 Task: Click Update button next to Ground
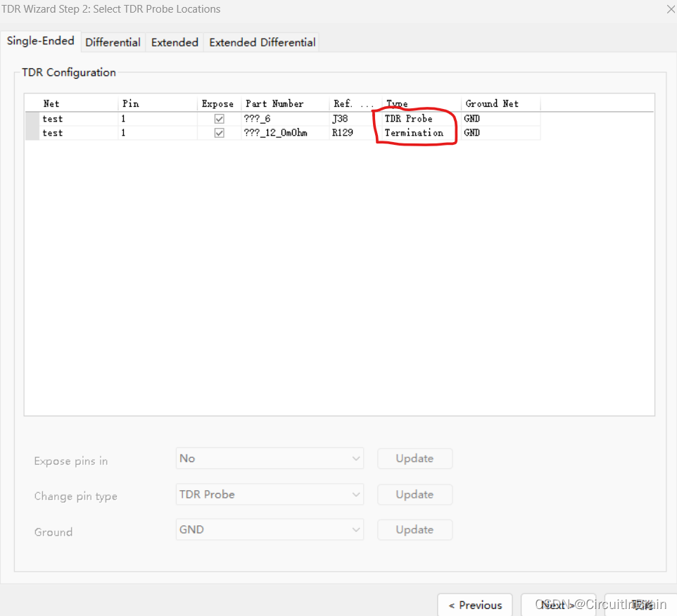tap(415, 530)
